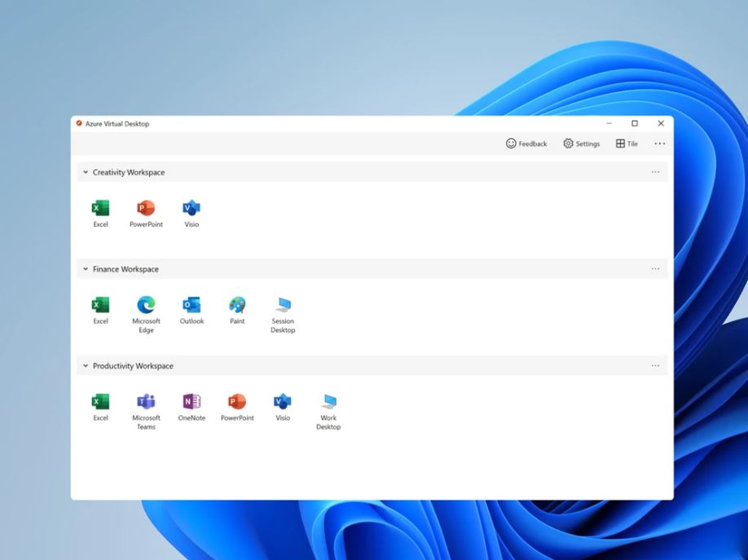Open the Session Desktop icon

(283, 306)
